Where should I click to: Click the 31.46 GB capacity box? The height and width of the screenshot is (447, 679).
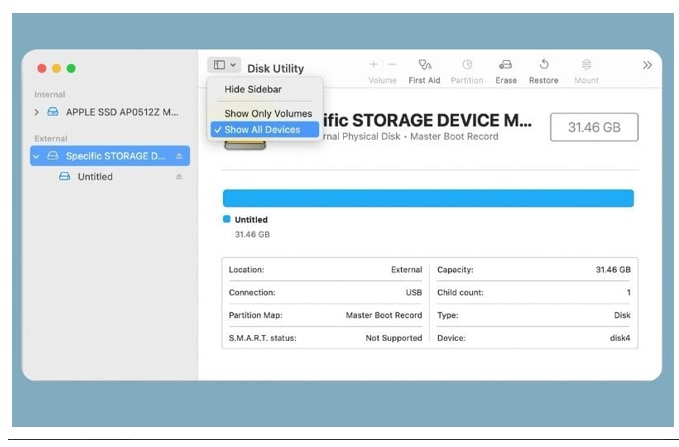[x=594, y=127]
